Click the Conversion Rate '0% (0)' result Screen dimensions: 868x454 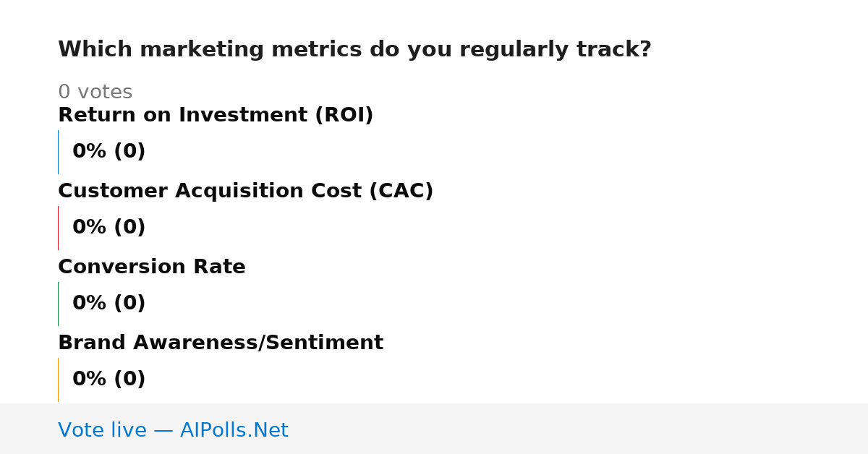tap(109, 304)
